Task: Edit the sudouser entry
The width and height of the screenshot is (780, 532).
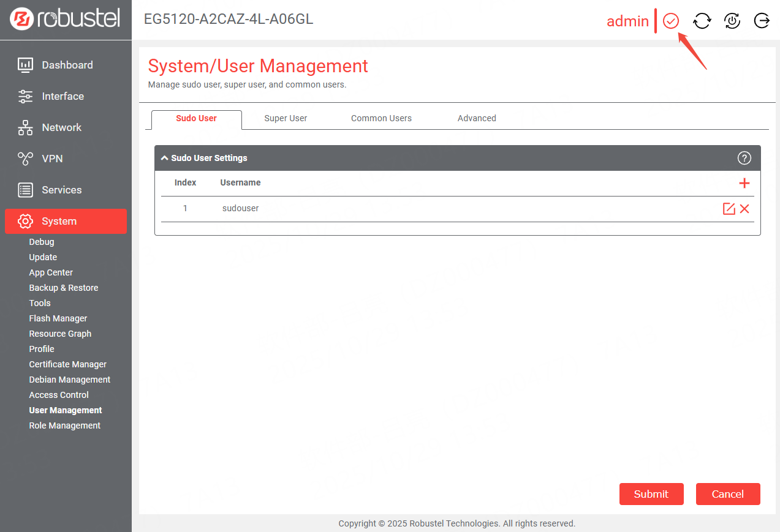Action: pyautogui.click(x=729, y=209)
